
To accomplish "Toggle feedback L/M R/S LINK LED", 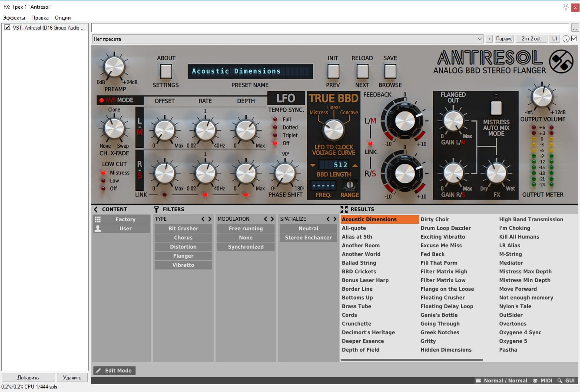I will [x=370, y=143].
